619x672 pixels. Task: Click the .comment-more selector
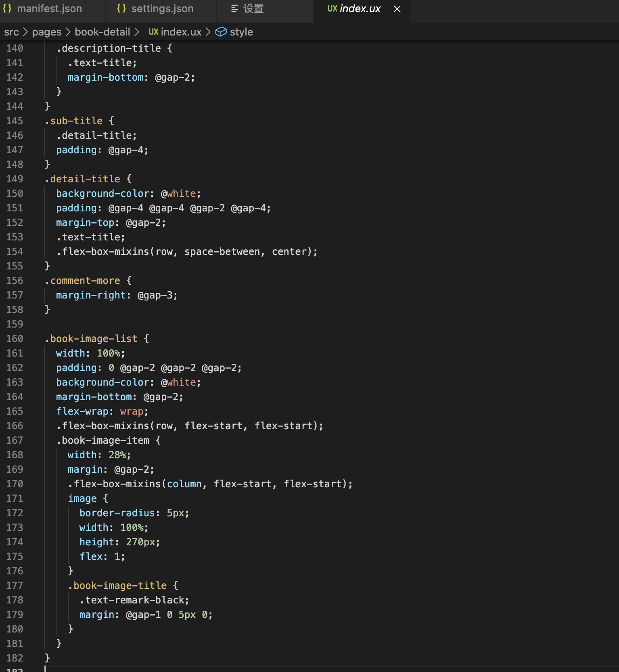(82, 281)
